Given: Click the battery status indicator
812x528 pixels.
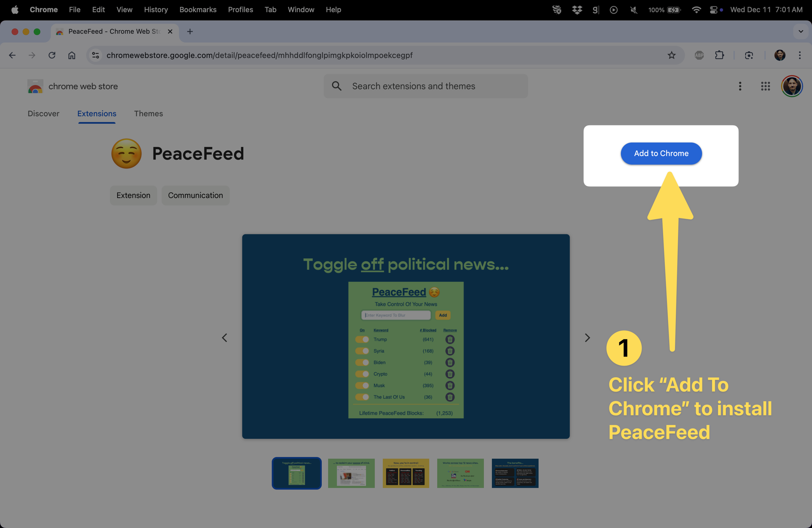Looking at the screenshot, I should pos(664,10).
